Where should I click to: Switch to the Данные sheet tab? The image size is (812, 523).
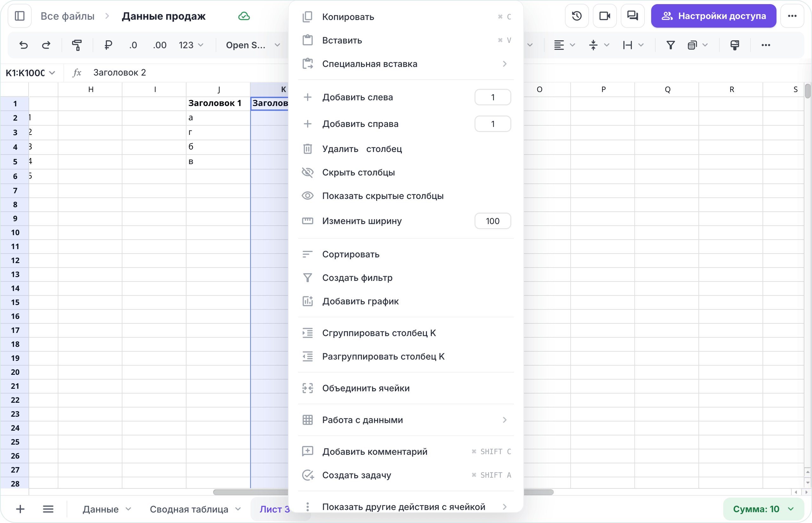(x=101, y=509)
